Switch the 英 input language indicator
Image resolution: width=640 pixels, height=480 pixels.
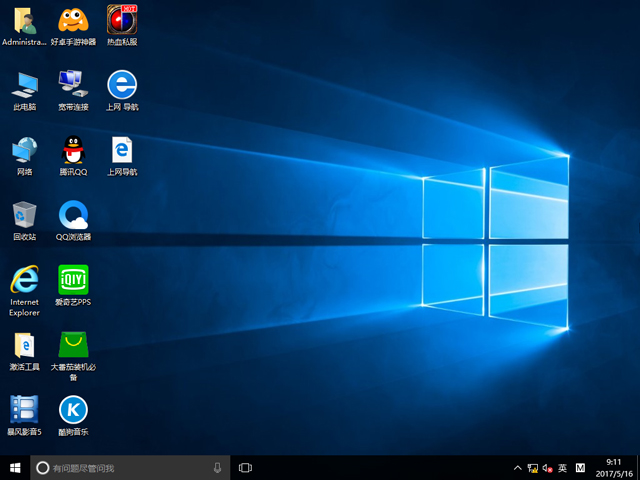pos(563,467)
